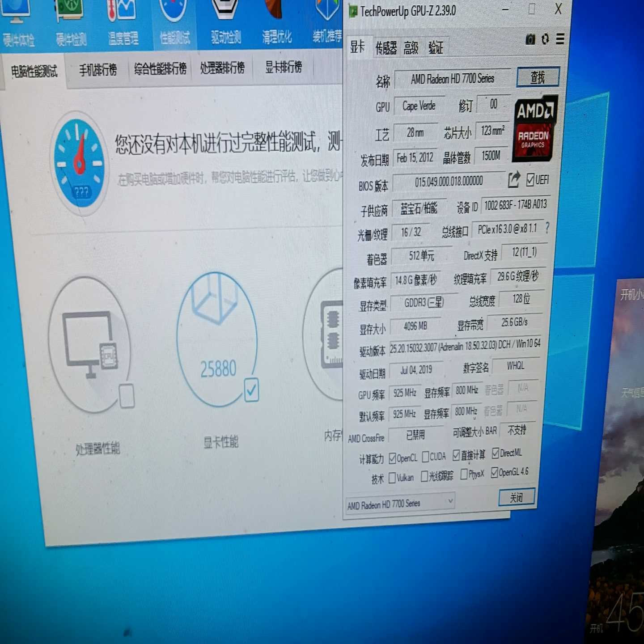Screen dimensions: 644x644
Task: Click the AMD CrossFire 已禁用 value
Action: click(415, 435)
